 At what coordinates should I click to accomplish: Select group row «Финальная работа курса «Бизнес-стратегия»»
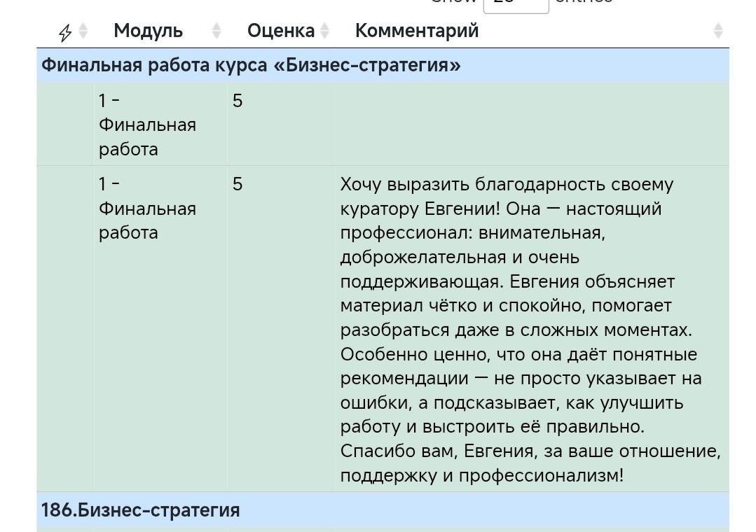click(383, 65)
